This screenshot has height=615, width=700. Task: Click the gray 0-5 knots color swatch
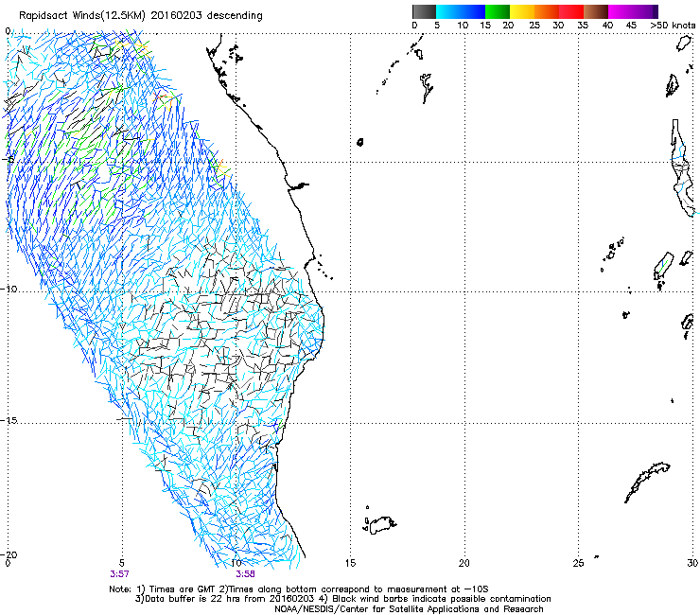(424, 11)
